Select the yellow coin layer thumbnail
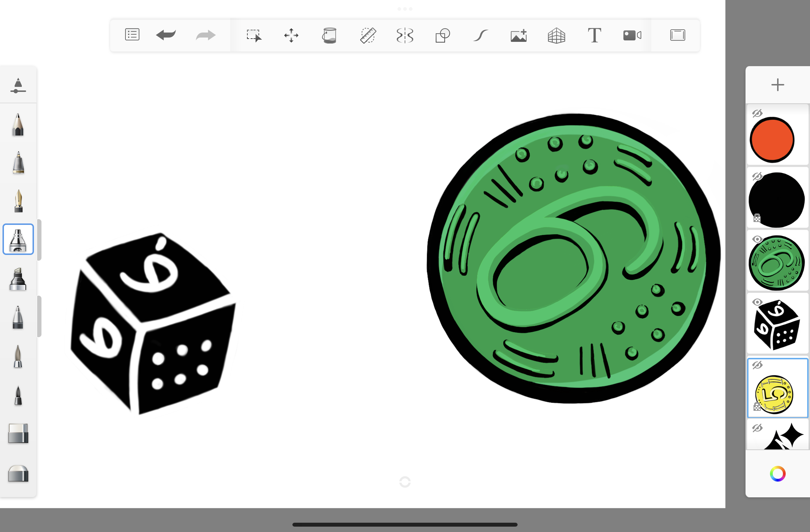 pyautogui.click(x=777, y=388)
